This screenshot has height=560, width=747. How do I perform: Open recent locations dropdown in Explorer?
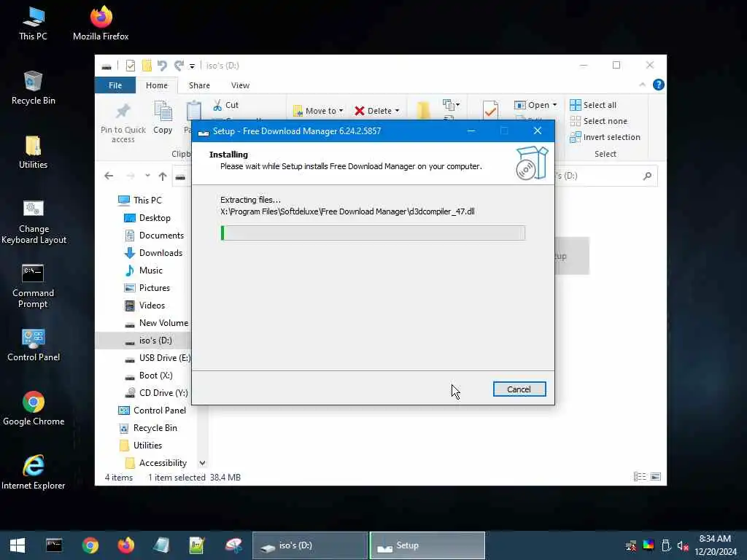tap(147, 176)
